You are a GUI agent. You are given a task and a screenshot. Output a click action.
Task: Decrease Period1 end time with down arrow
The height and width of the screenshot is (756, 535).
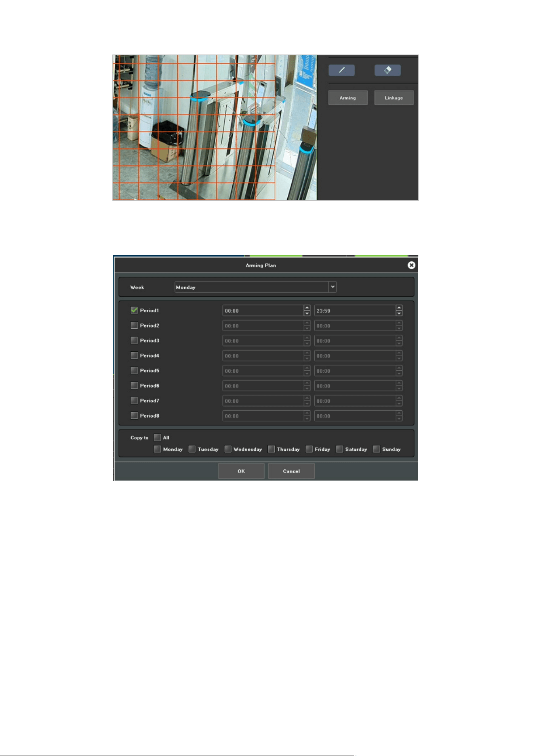tap(399, 313)
